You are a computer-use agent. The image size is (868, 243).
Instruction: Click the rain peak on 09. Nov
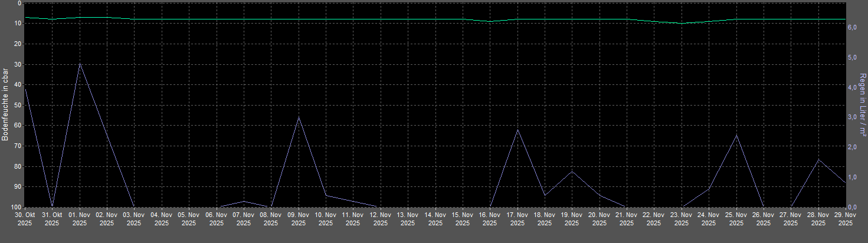coord(299,117)
